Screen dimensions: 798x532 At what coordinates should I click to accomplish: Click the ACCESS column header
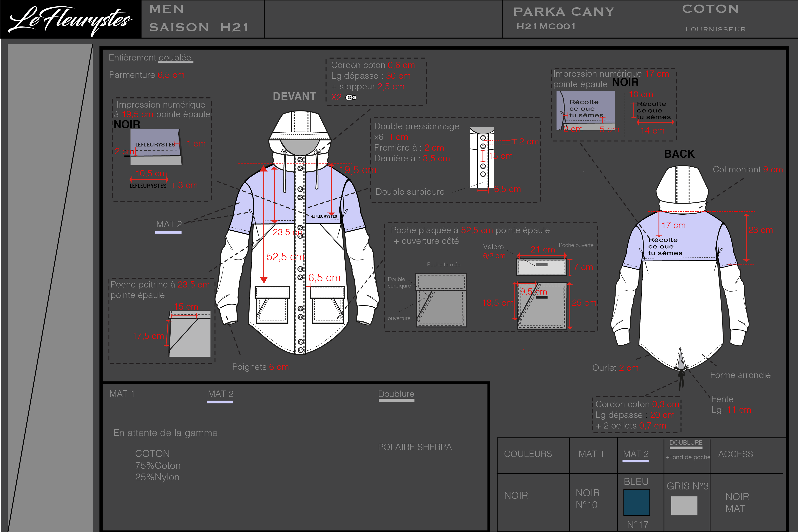pyautogui.click(x=735, y=454)
